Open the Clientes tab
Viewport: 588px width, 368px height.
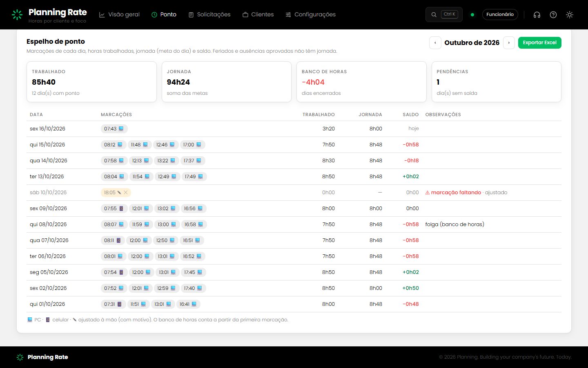pos(258,15)
